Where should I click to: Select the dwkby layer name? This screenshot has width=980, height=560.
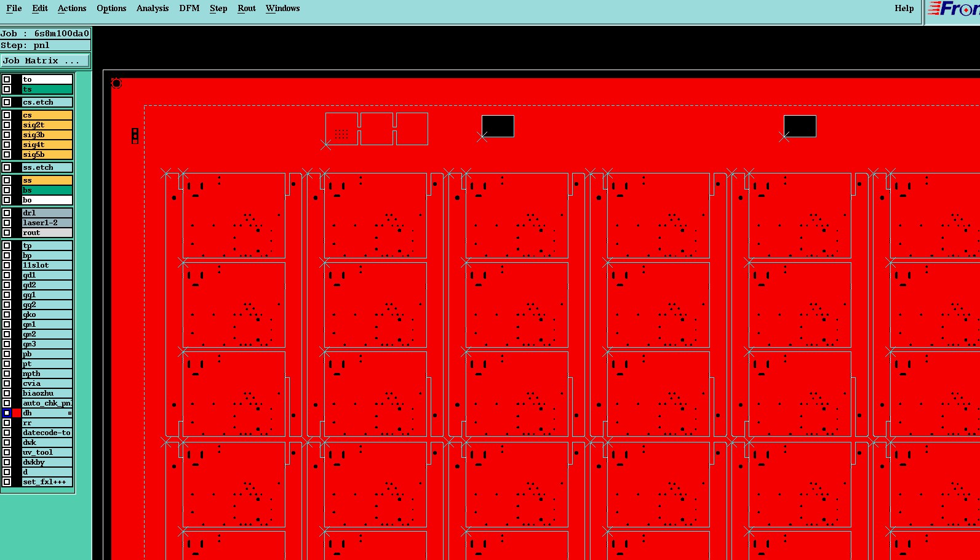47,462
